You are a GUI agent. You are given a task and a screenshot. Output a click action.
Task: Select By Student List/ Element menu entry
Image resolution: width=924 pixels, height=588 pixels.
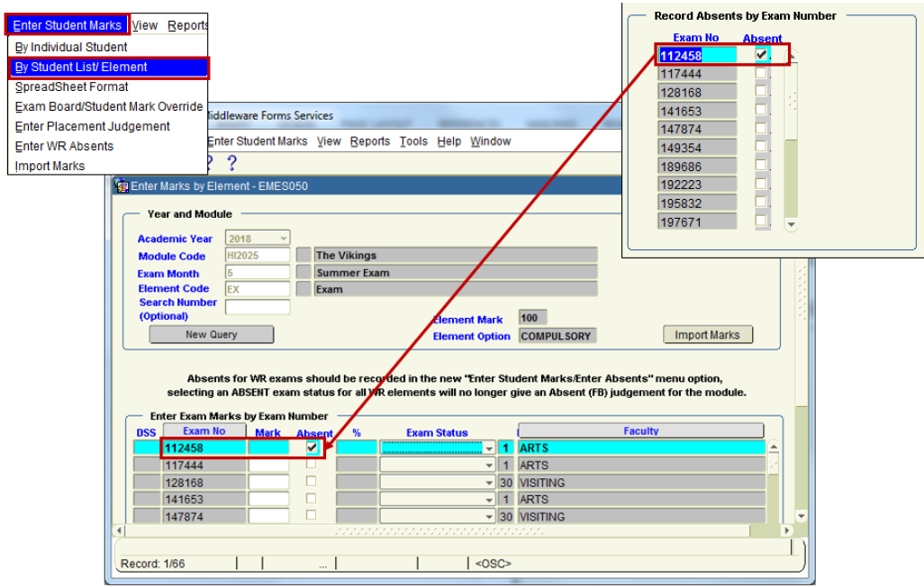pos(109,68)
